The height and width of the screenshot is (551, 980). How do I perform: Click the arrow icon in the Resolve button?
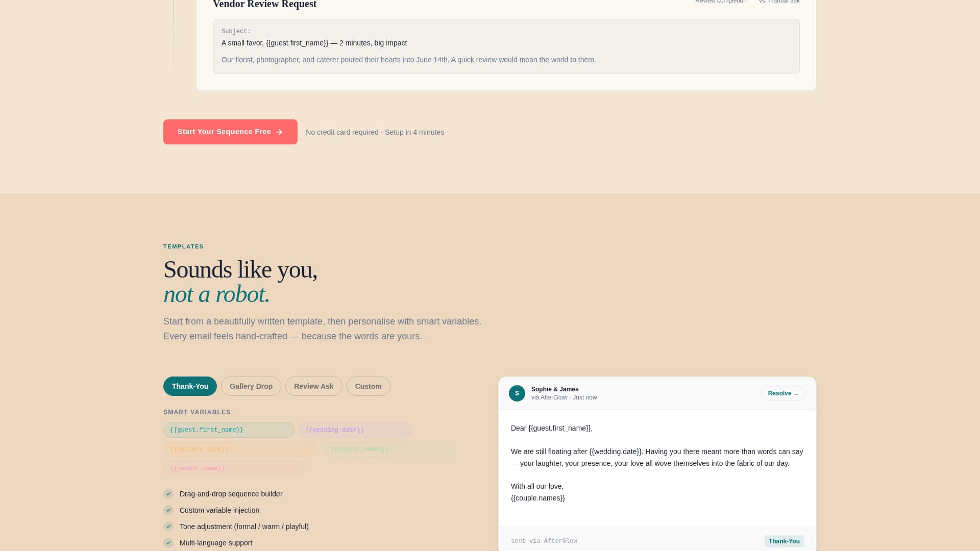(797, 394)
